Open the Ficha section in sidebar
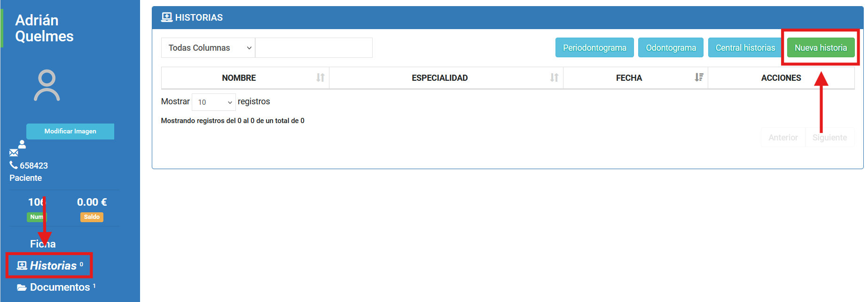This screenshot has height=302, width=868. tap(43, 244)
